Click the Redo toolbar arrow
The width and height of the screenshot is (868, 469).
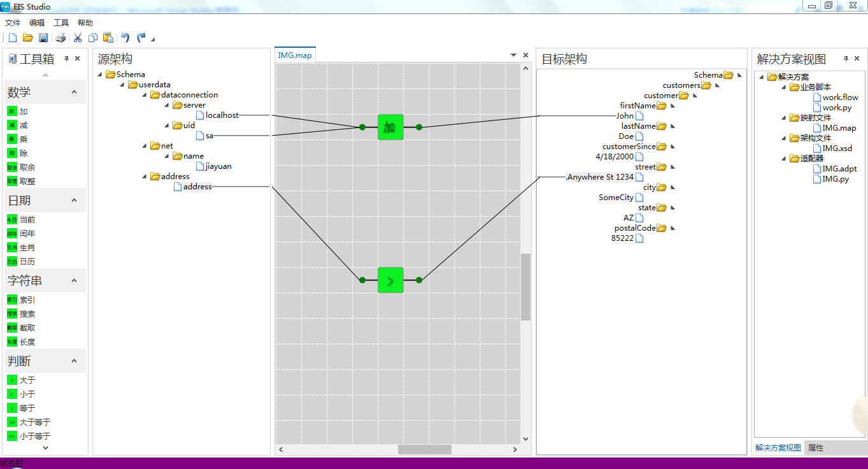tap(141, 38)
